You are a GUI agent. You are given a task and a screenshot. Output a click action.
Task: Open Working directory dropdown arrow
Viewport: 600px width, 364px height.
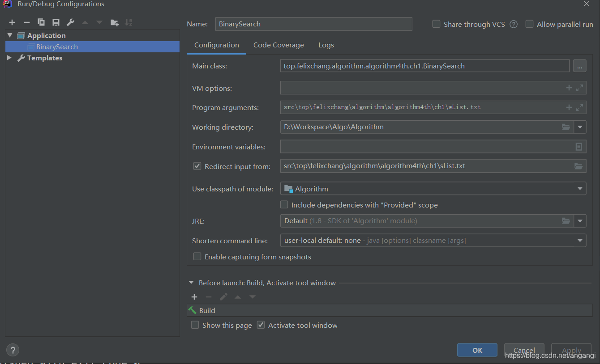580,127
